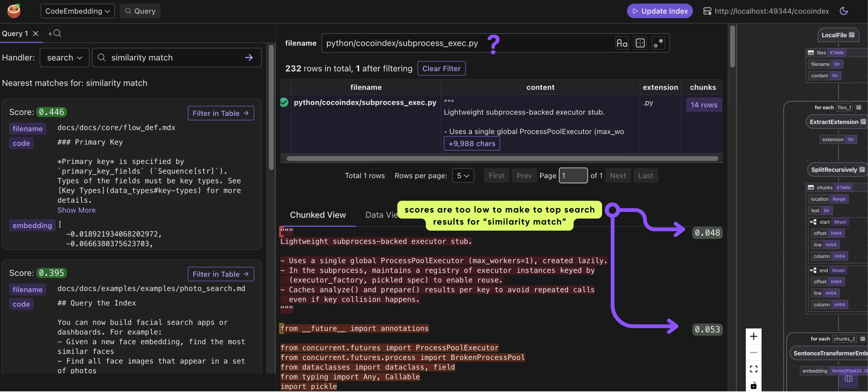This screenshot has width=868, height=392.
Task: Click the Query button in top bar
Action: (140, 11)
